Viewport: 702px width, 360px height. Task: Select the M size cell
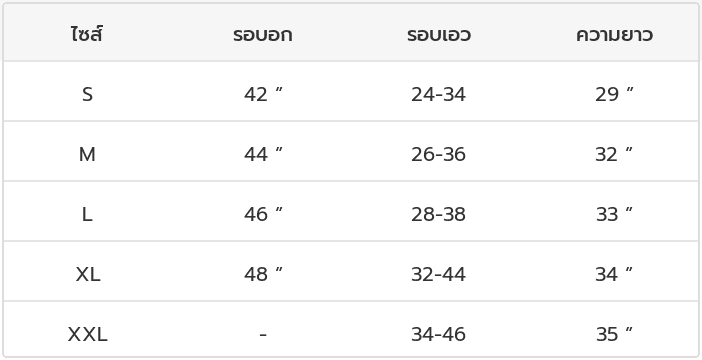(x=87, y=154)
